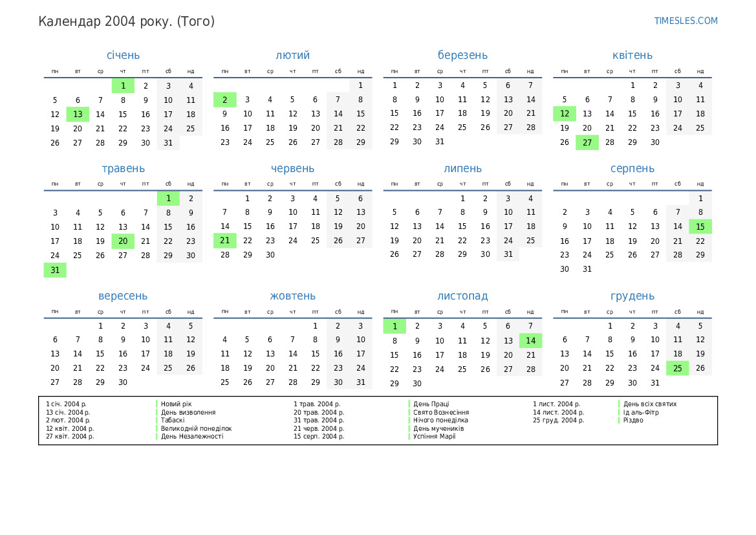Click legend entry 'Нічого понеділка'
This screenshot has width=756, height=535.
click(440, 420)
